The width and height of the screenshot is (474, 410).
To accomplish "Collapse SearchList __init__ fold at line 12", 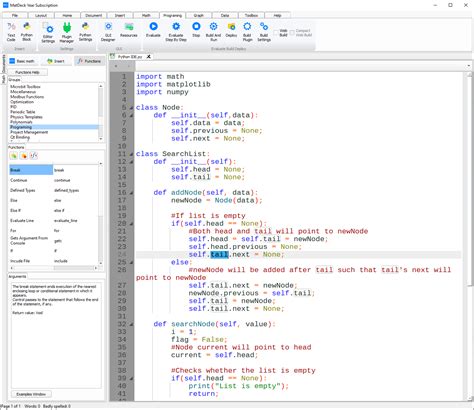I will (x=131, y=162).
